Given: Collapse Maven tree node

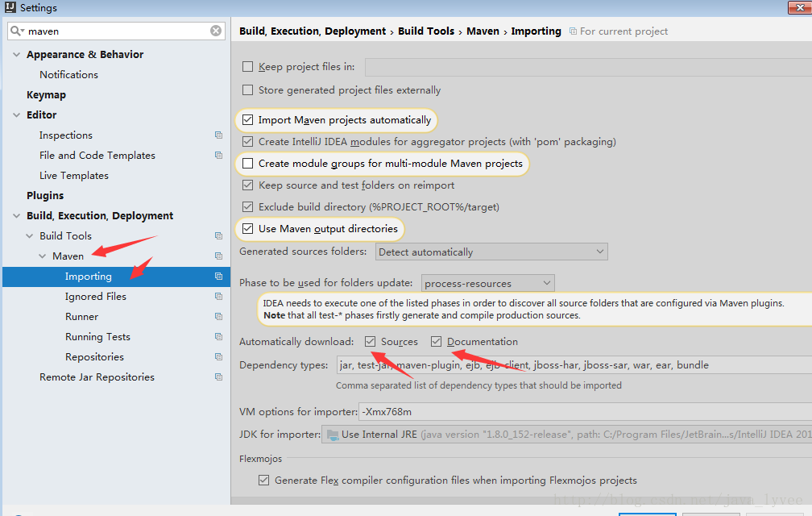Looking at the screenshot, I should click(43, 256).
